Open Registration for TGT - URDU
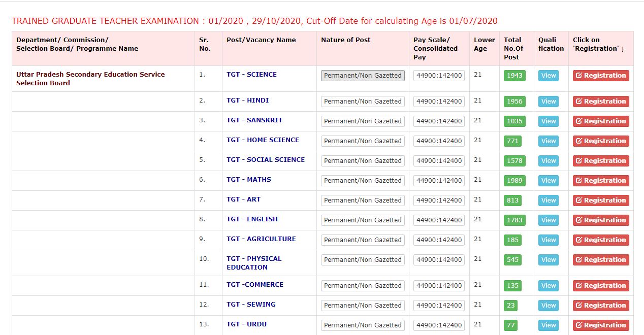 601,325
